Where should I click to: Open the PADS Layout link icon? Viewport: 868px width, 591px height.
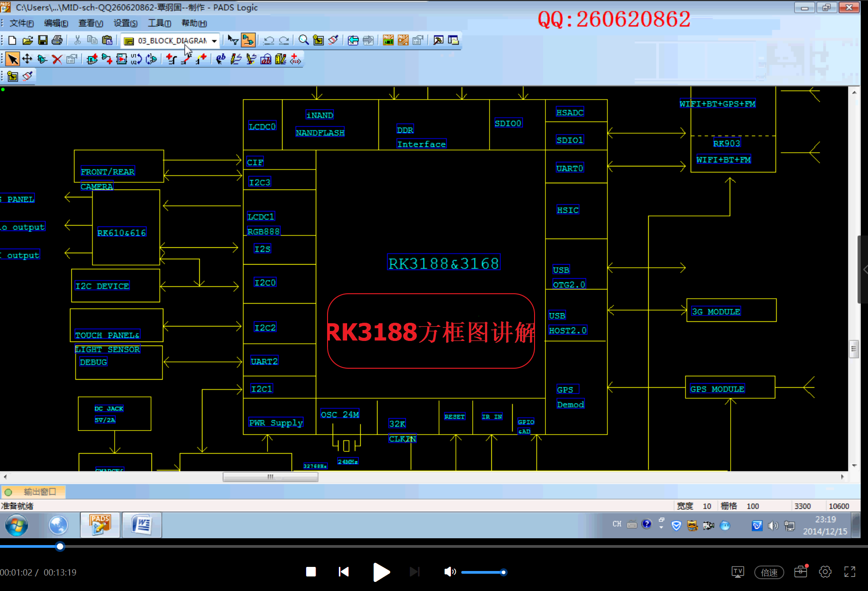click(x=388, y=40)
